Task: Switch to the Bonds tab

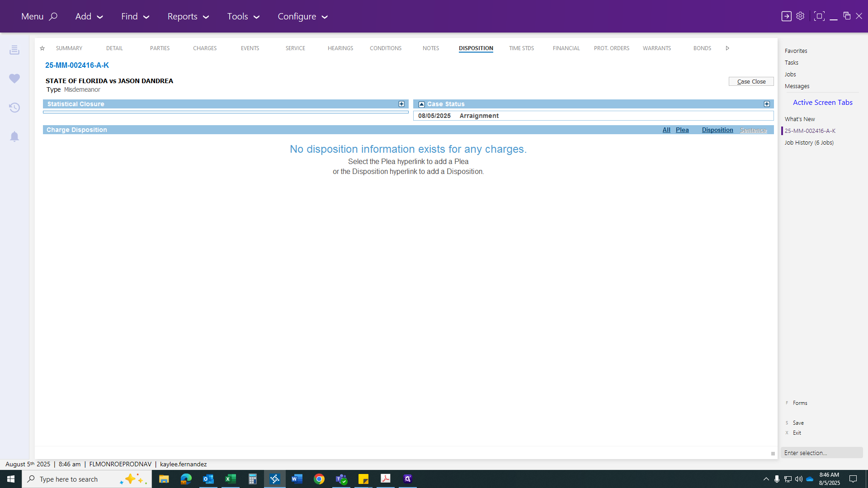Action: 702,48
